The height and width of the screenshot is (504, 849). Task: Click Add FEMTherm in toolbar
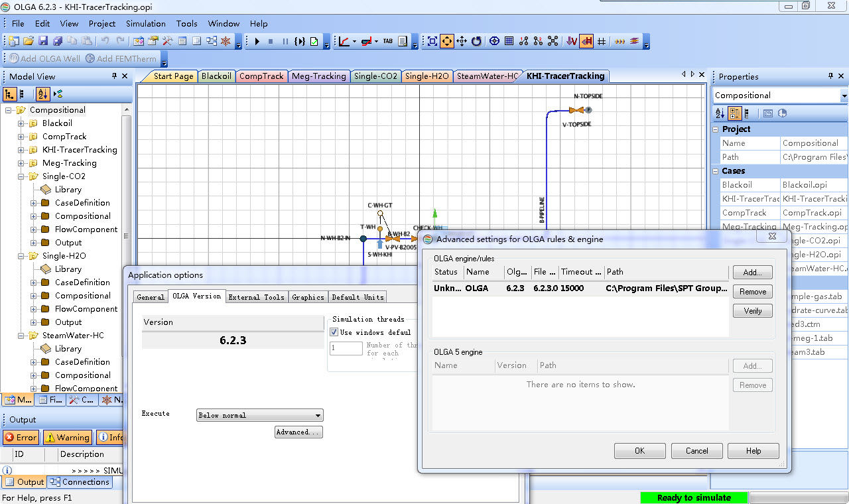(121, 58)
